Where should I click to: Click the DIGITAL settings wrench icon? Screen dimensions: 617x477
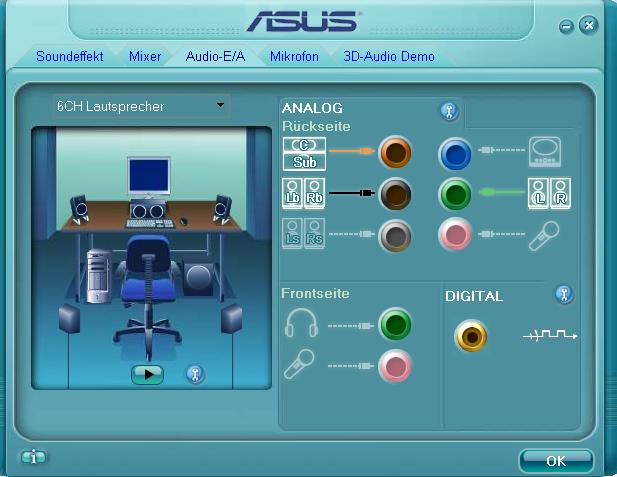coord(564,294)
